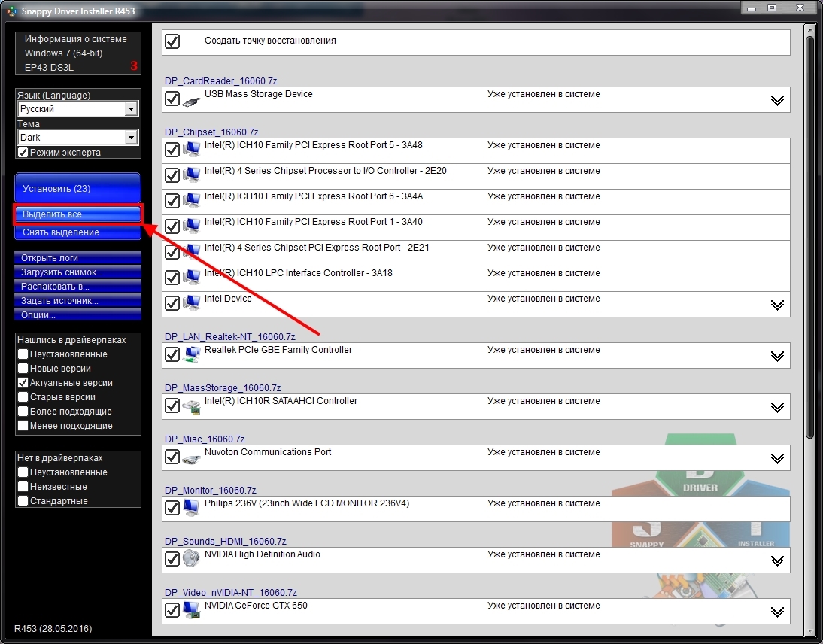The image size is (823, 644).
Task: Click the vertical scrollbar thumb of driver list
Action: (x=810, y=236)
